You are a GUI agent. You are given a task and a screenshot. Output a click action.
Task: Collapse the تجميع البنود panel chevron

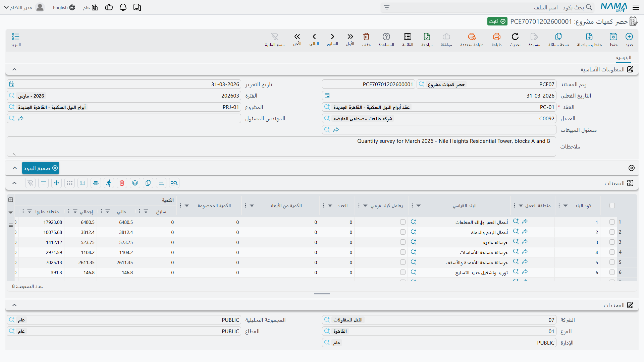(14, 168)
